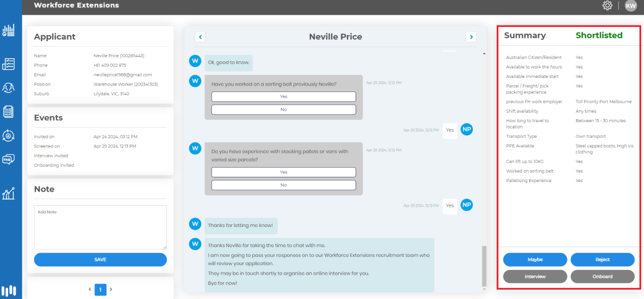The width and height of the screenshot is (644, 299).
Task: Click the KW user avatar
Action: pos(631,6)
